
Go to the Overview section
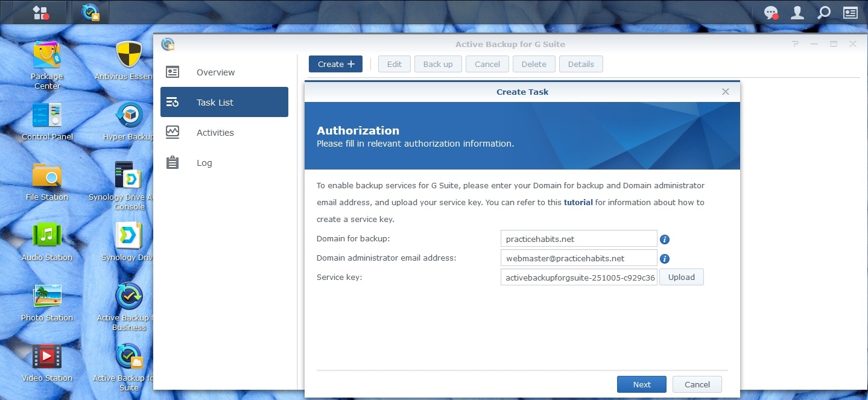[x=224, y=72]
